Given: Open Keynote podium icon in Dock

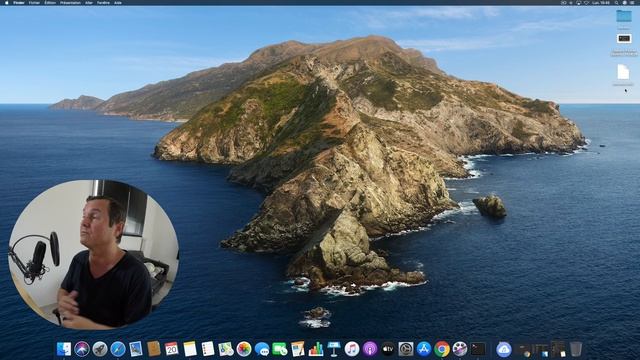Looking at the screenshot, I should coord(333,349).
